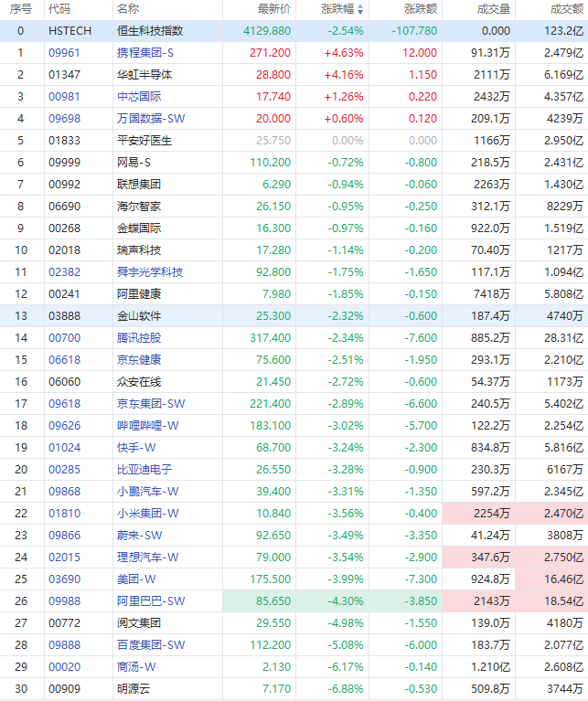
Task: Open stock code link 00981
Action: (x=64, y=97)
